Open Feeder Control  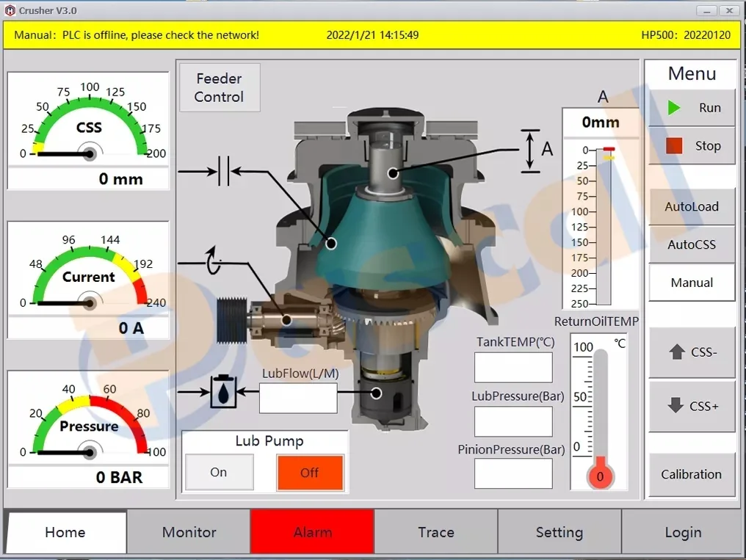(x=220, y=88)
